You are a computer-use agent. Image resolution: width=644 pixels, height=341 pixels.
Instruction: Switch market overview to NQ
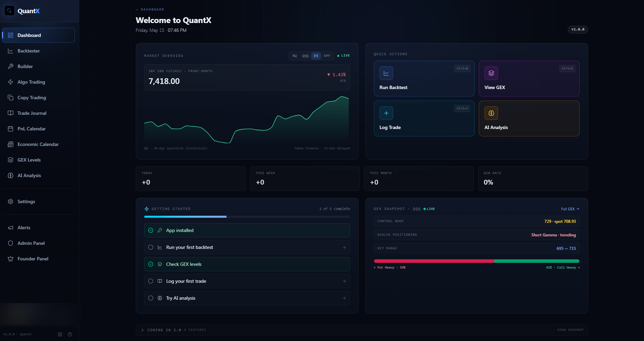click(295, 56)
